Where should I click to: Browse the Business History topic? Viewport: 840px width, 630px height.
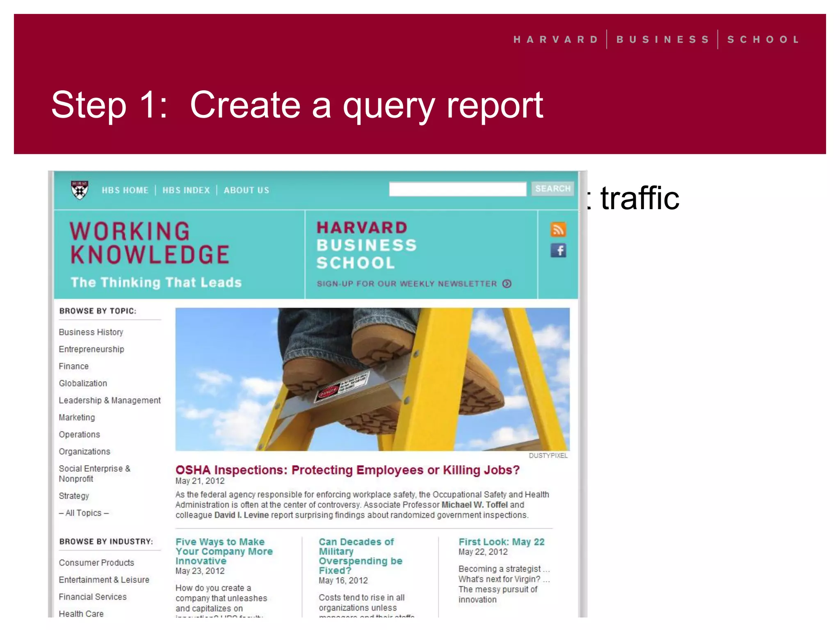(x=91, y=332)
